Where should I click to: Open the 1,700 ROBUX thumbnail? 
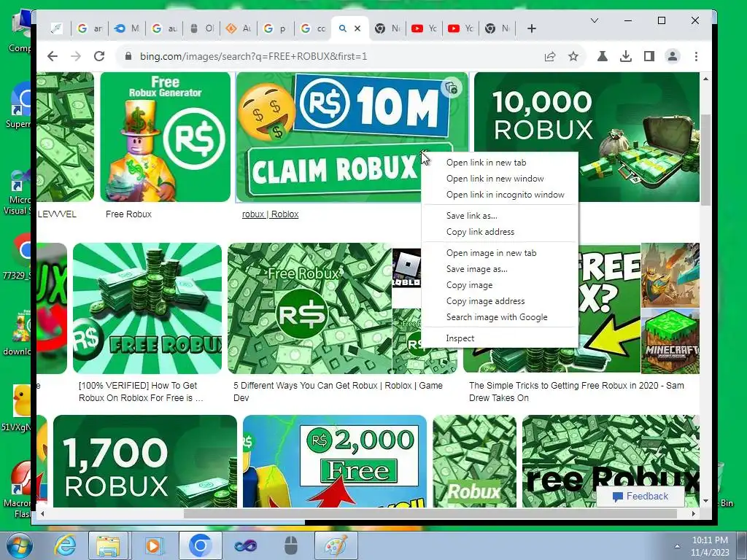pyautogui.click(x=145, y=461)
